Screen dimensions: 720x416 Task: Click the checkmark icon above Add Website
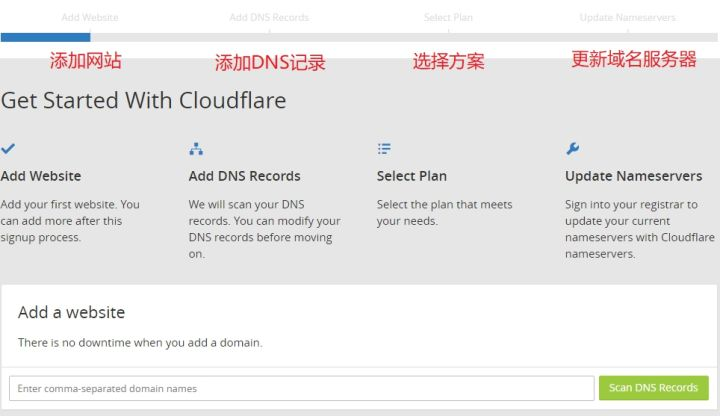coord(8,149)
